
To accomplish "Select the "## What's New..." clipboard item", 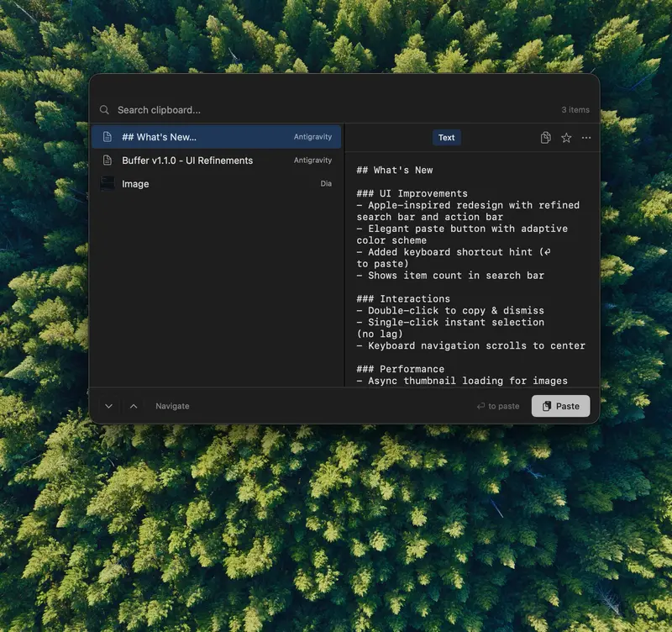I will (x=216, y=137).
